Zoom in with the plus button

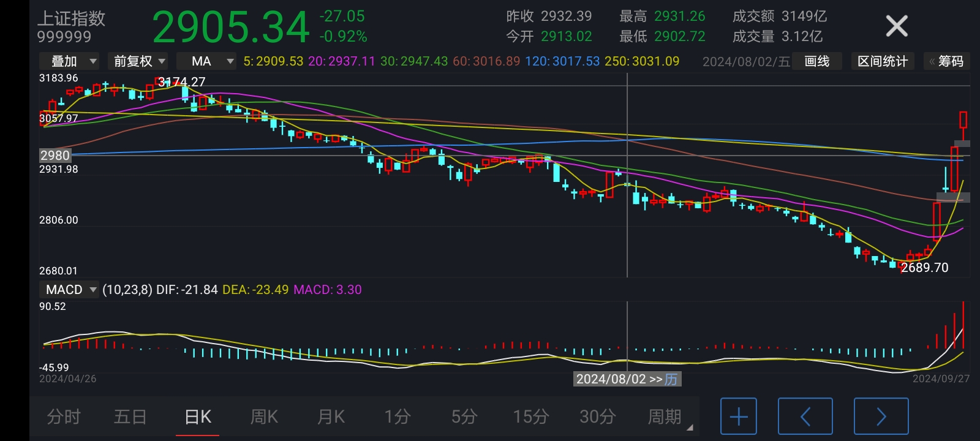click(x=739, y=417)
